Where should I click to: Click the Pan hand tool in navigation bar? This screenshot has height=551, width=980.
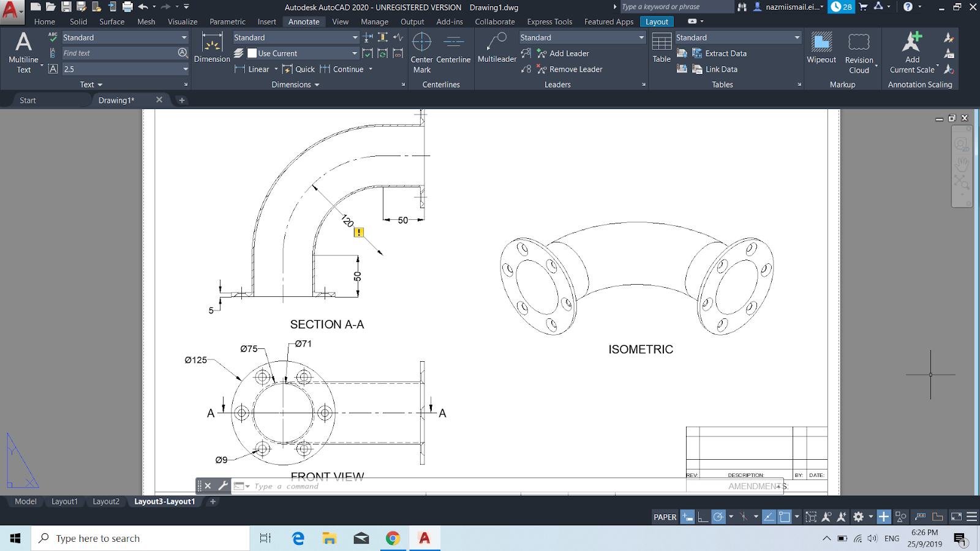(962, 163)
